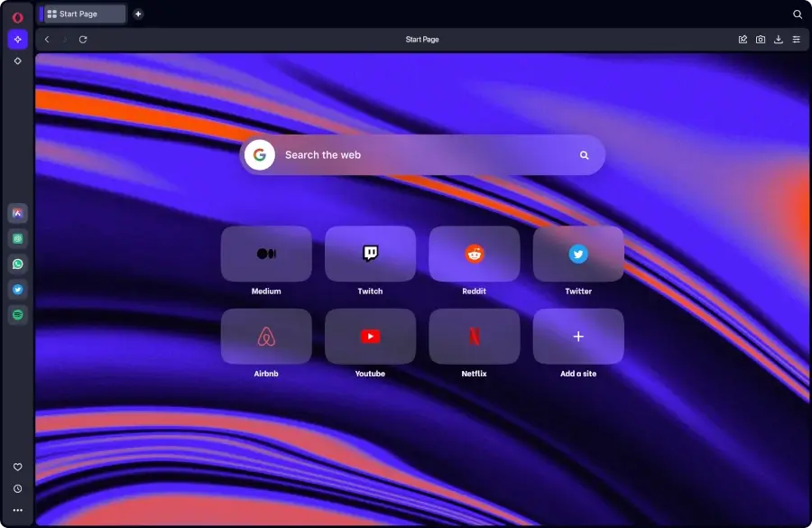This screenshot has height=528, width=812.
Task: Open Instagram from the sidebar
Action: [17, 238]
